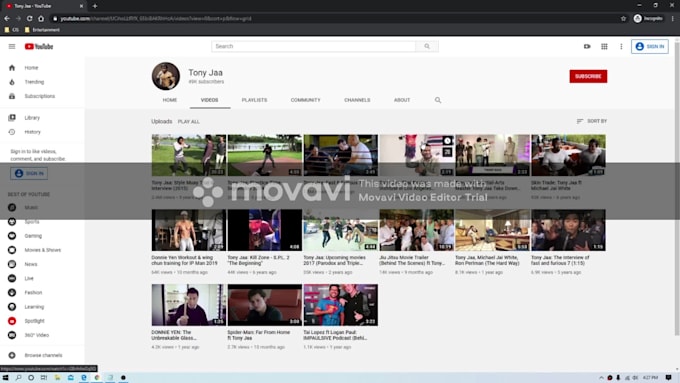Click the Trending flame icon
The width and height of the screenshot is (680, 383).
[x=12, y=82]
